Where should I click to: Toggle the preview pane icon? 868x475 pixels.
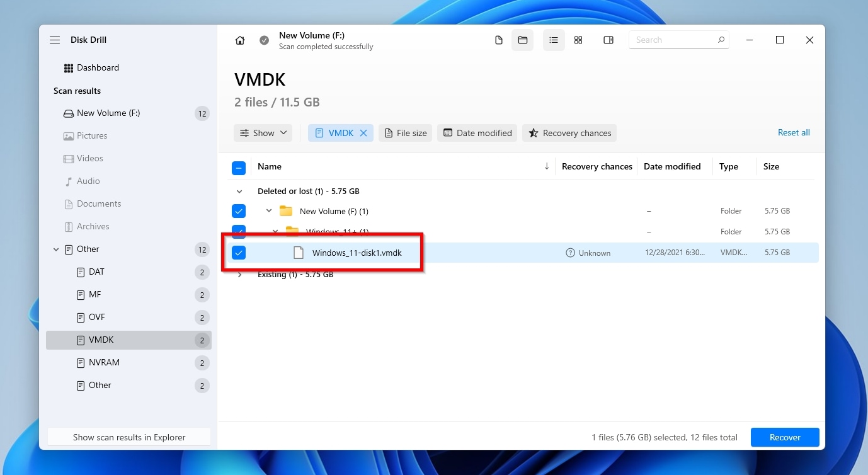[x=608, y=40]
